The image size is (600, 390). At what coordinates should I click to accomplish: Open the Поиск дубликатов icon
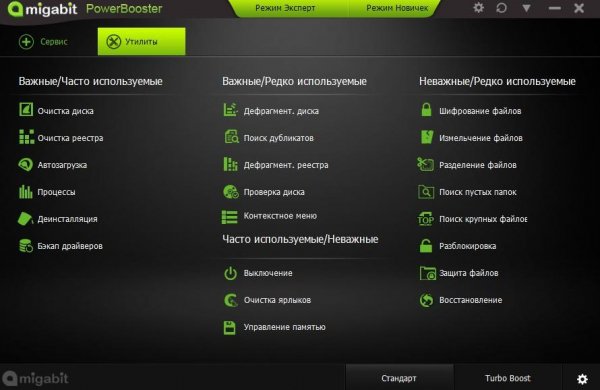[232, 137]
